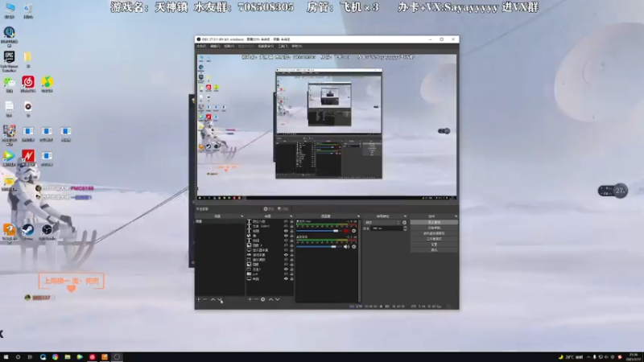
Task: Click the plus icon under the Scenes list
Action: tap(198, 299)
